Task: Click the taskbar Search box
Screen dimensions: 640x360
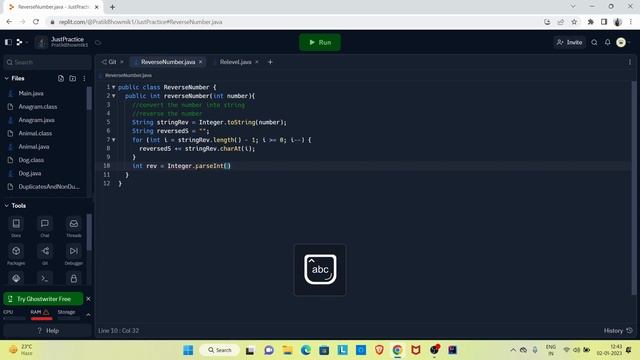Action: click(x=220, y=350)
